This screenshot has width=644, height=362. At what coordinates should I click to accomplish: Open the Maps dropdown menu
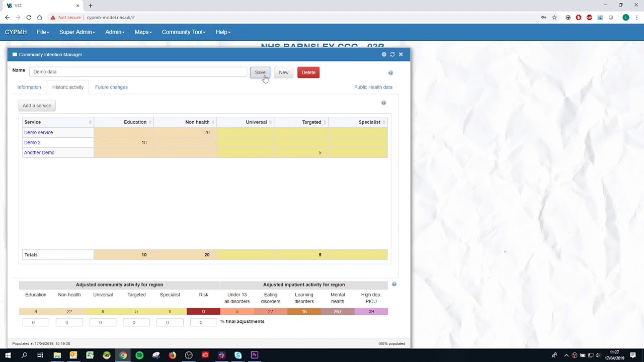click(x=143, y=32)
